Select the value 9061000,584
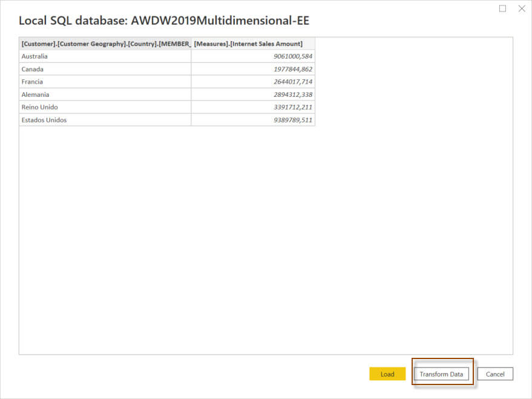This screenshot has height=399, width=532. [293, 56]
